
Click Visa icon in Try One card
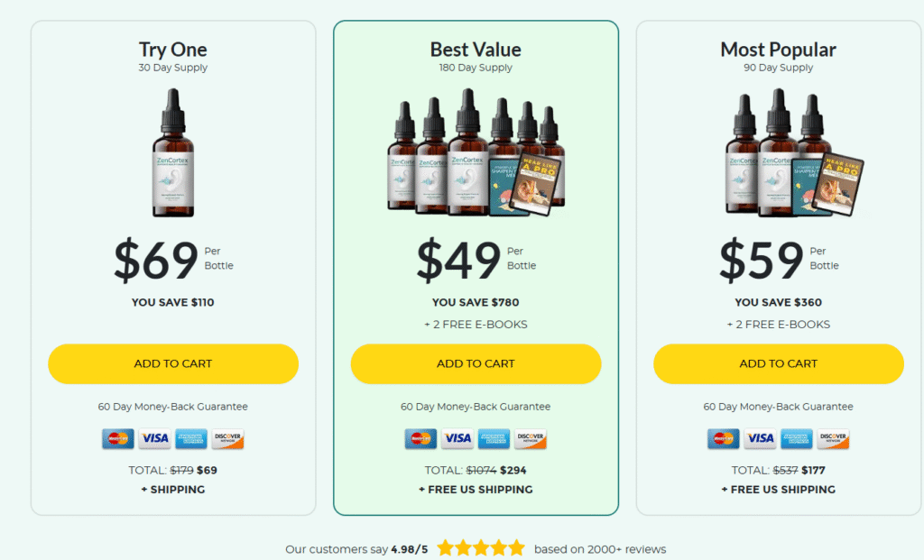coord(154,438)
